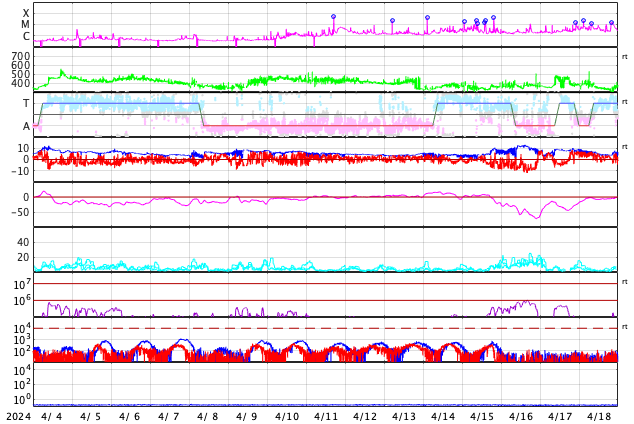Select the lone flare marker just before 4/14
634x424 pixels.
click(x=427, y=18)
